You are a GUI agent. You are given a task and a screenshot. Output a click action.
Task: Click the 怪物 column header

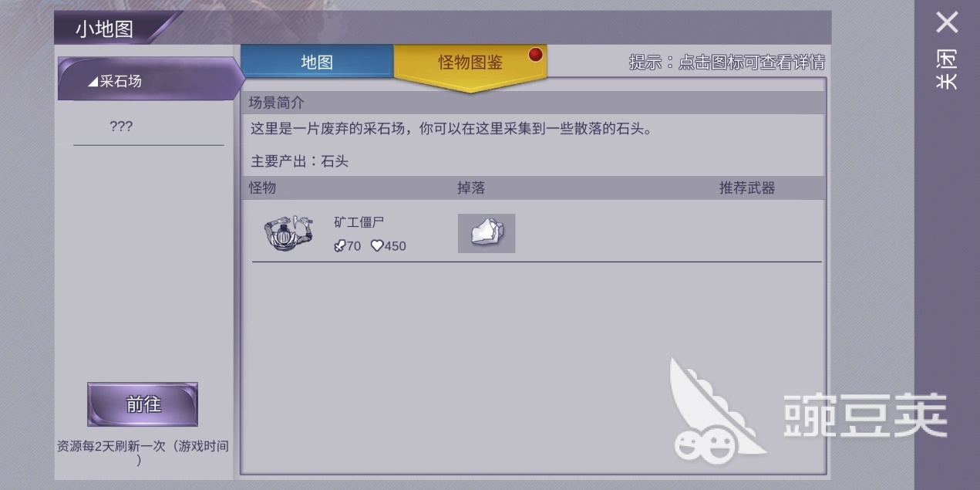point(262,188)
